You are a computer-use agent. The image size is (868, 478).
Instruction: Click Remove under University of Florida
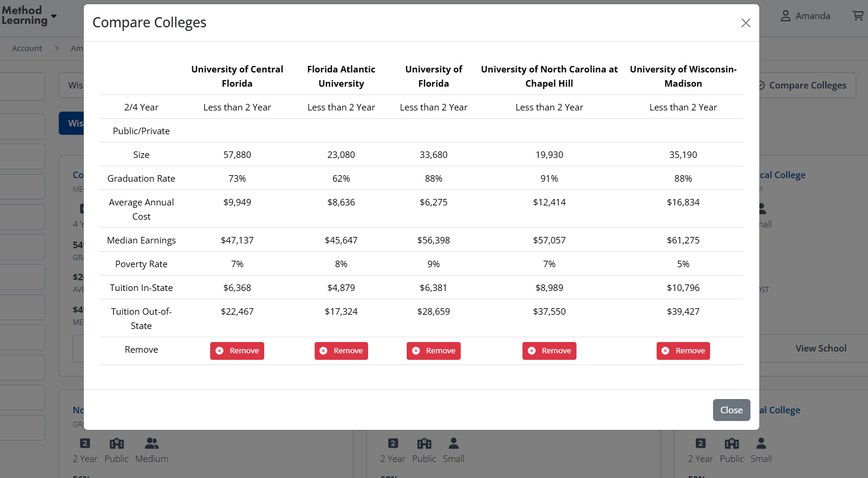[x=433, y=351]
